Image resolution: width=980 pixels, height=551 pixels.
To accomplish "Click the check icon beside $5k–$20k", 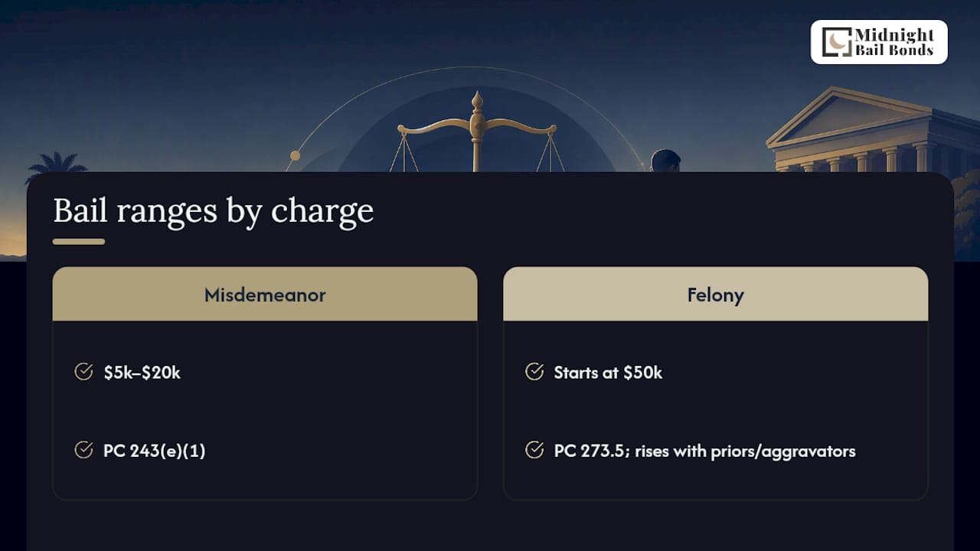I will [x=83, y=372].
